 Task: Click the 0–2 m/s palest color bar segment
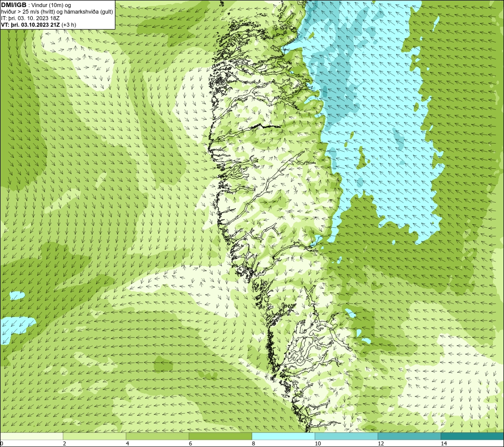[31, 436]
